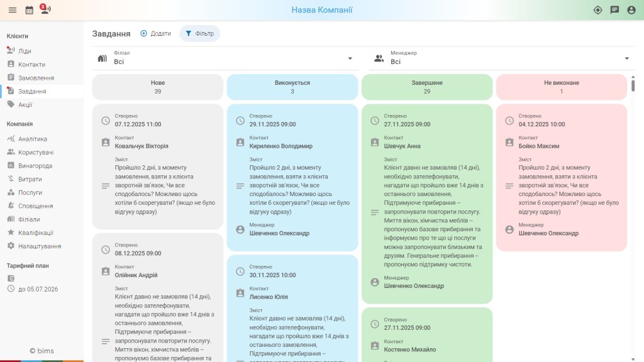Click the Витрати money-off icon
The height and width of the screenshot is (362, 644).
tap(11, 178)
